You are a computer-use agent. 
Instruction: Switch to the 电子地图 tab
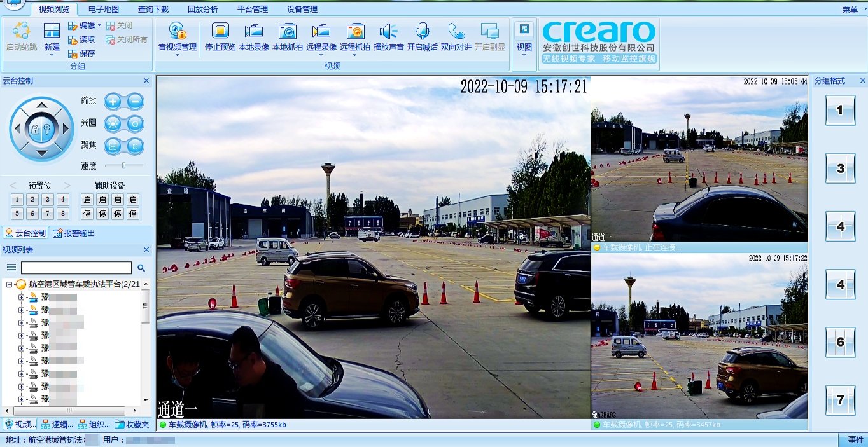click(x=103, y=10)
